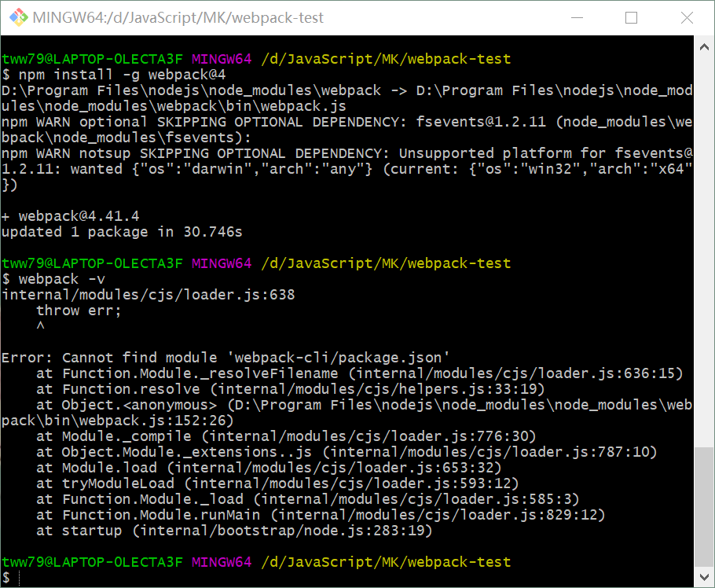Click the error 'Cannot find module' line
The image size is (715, 588).
point(225,358)
